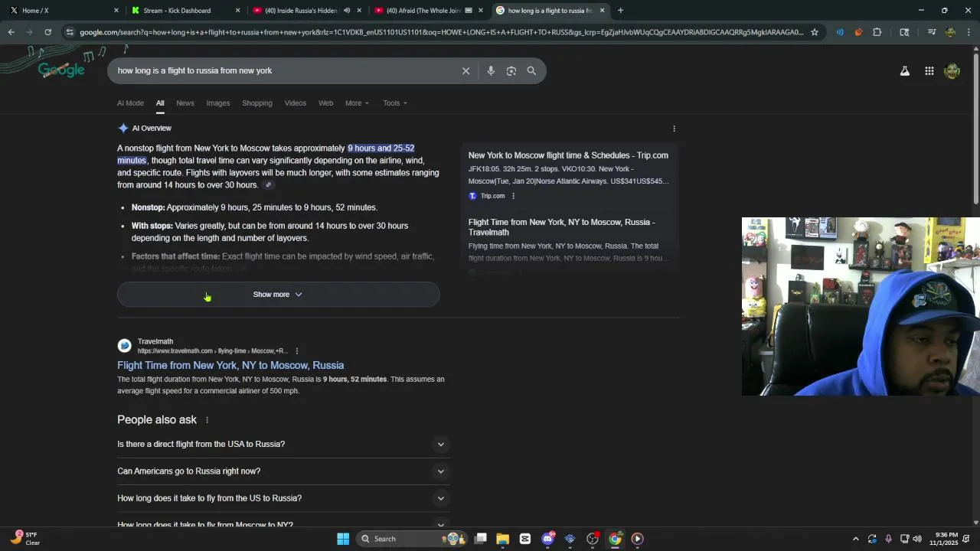Open Discord from taskbar
Viewport: 980px width, 551px height.
[x=547, y=539]
